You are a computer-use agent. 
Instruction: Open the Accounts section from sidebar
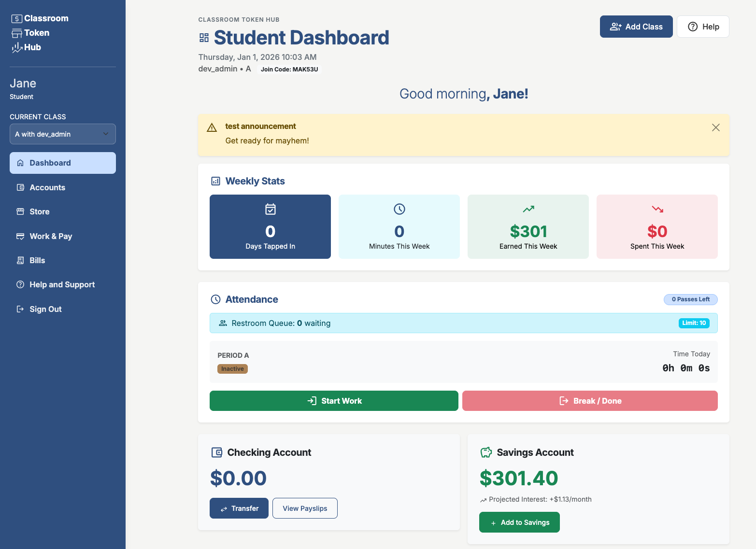[47, 187]
